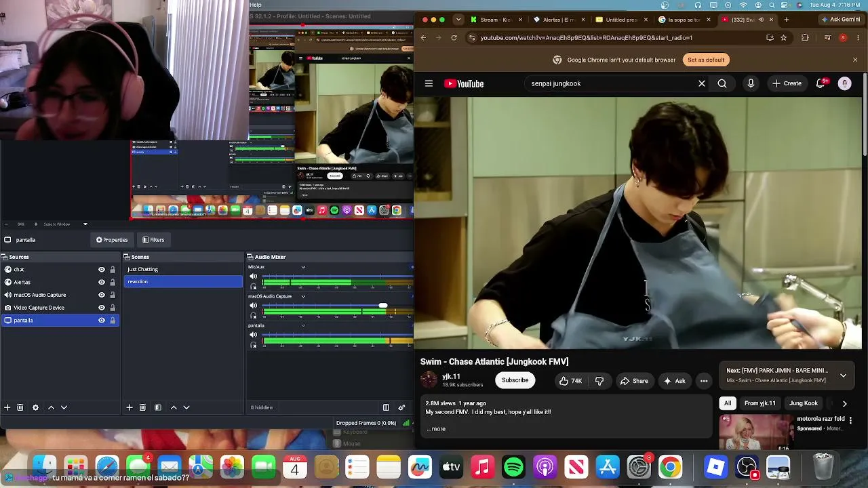Toggle lock on chat source
The image size is (868, 488).
point(113,270)
